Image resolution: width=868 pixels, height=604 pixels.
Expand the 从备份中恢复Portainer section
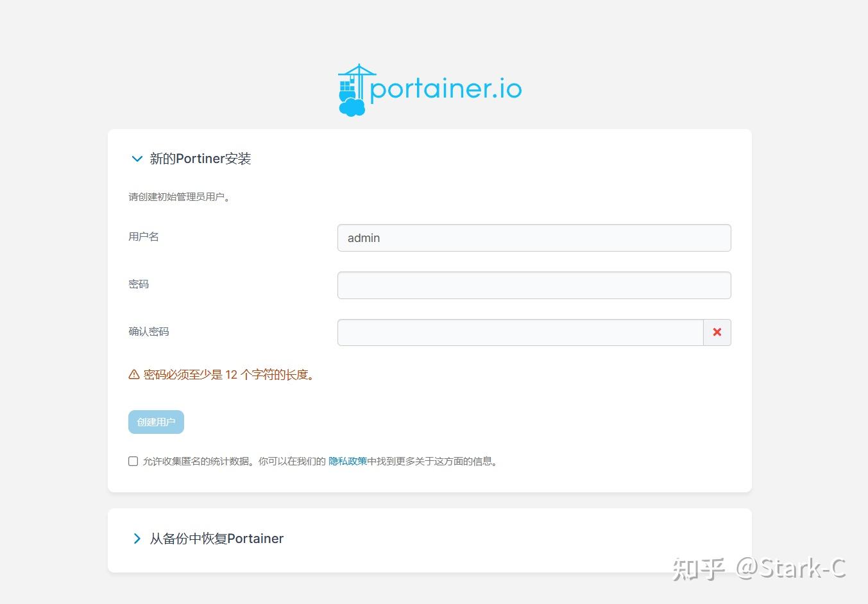tap(216, 539)
